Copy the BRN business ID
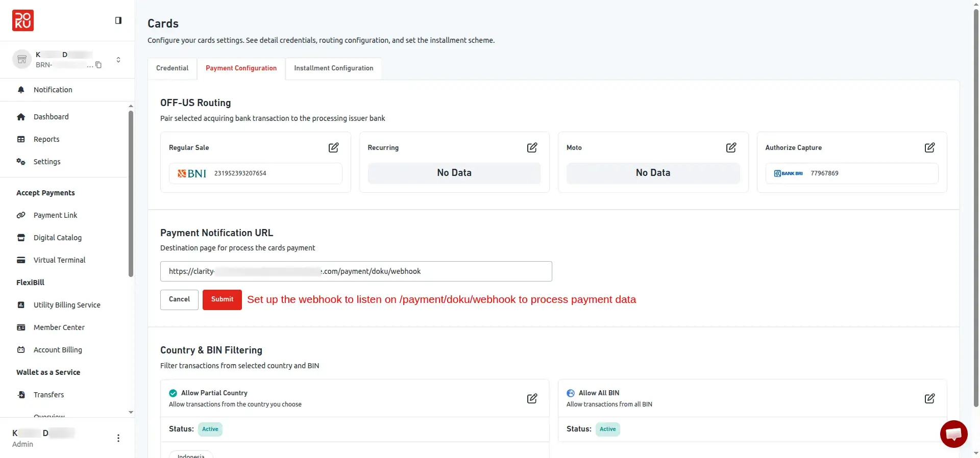The height and width of the screenshot is (458, 980). point(99,65)
